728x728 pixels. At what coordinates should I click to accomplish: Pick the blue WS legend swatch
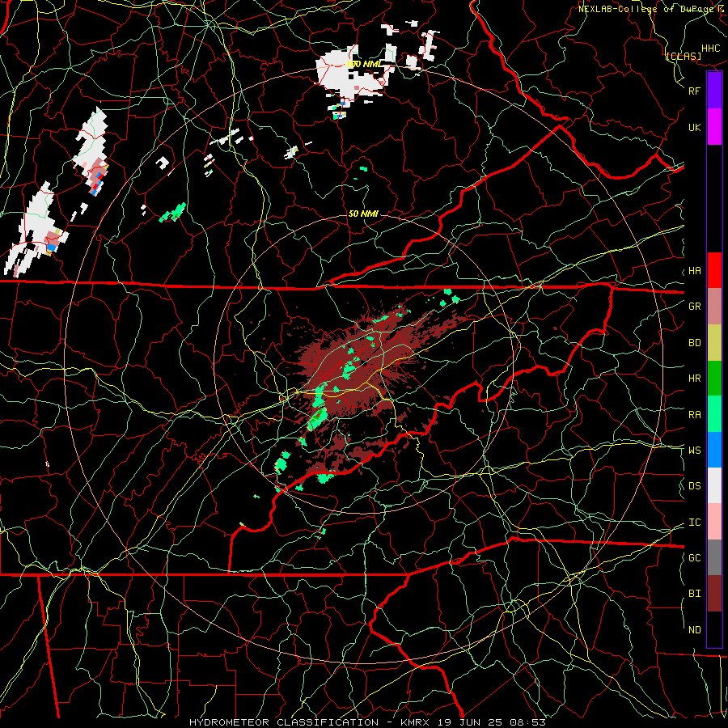tap(714, 450)
